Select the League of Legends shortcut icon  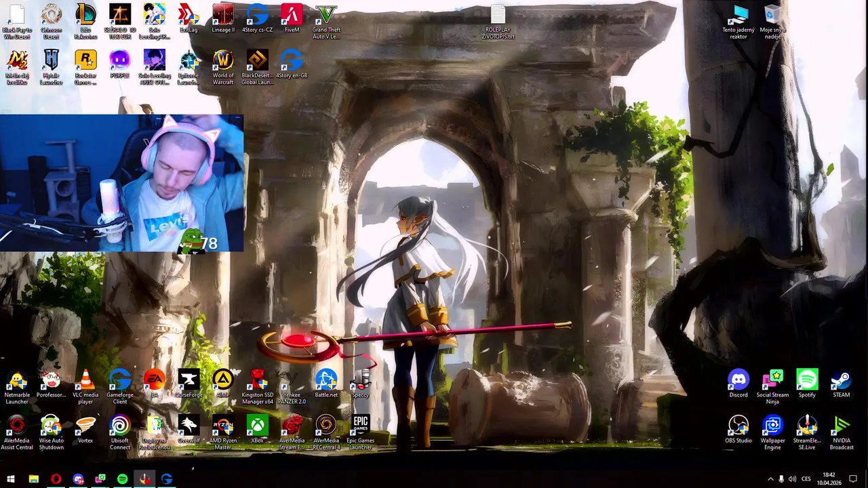85,21
